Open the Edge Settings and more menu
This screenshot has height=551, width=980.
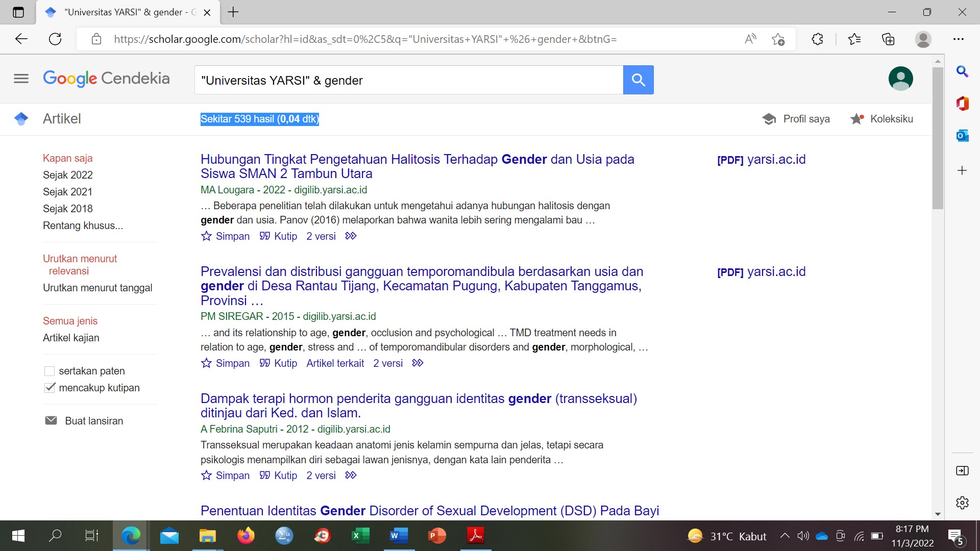pos(959,39)
